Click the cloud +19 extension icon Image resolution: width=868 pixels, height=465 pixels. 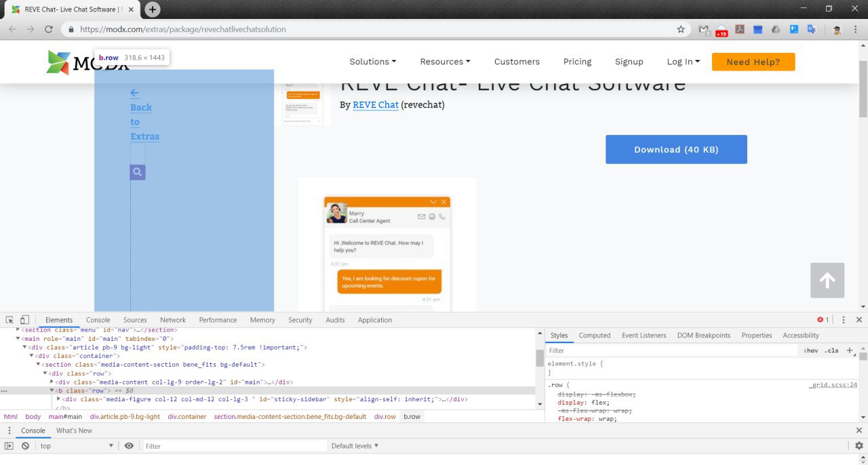coord(722,30)
